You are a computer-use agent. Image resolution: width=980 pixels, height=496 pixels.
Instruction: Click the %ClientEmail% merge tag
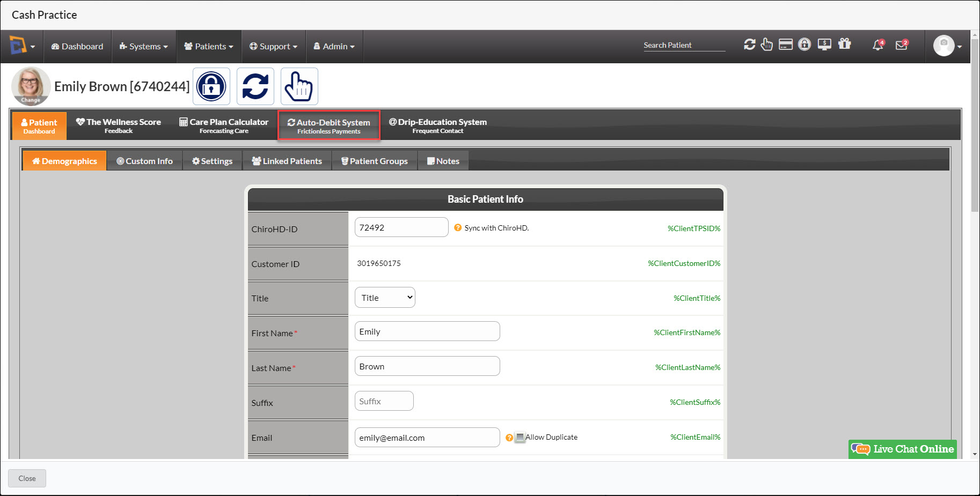pos(696,437)
